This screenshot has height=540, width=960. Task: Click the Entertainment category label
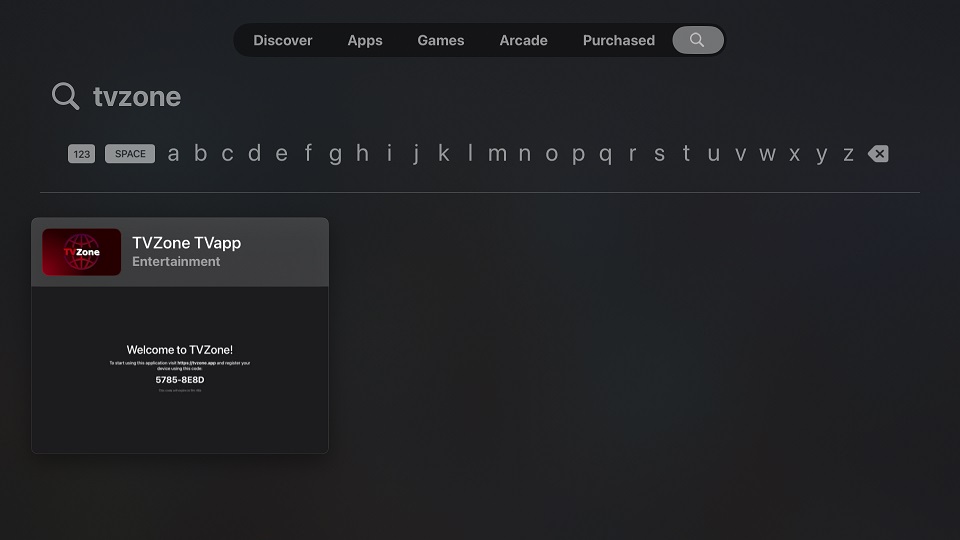point(176,261)
